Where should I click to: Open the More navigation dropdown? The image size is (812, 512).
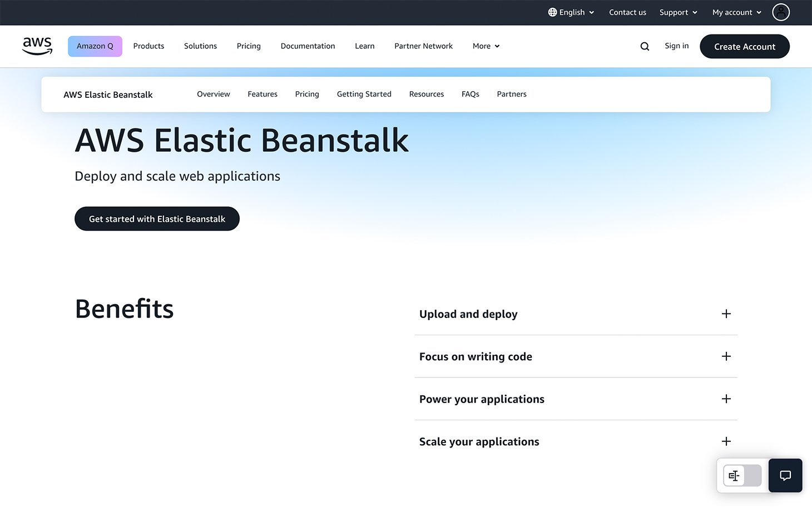(484, 46)
